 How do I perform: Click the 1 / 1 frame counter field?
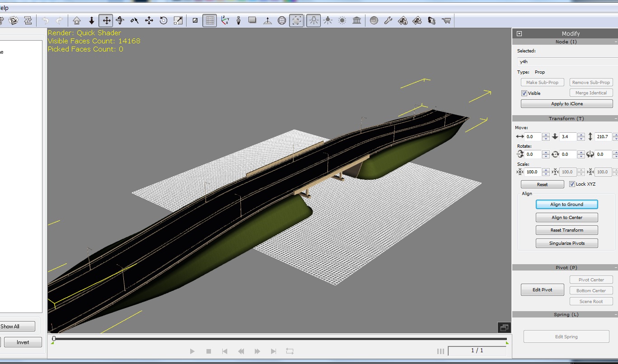pos(477,350)
